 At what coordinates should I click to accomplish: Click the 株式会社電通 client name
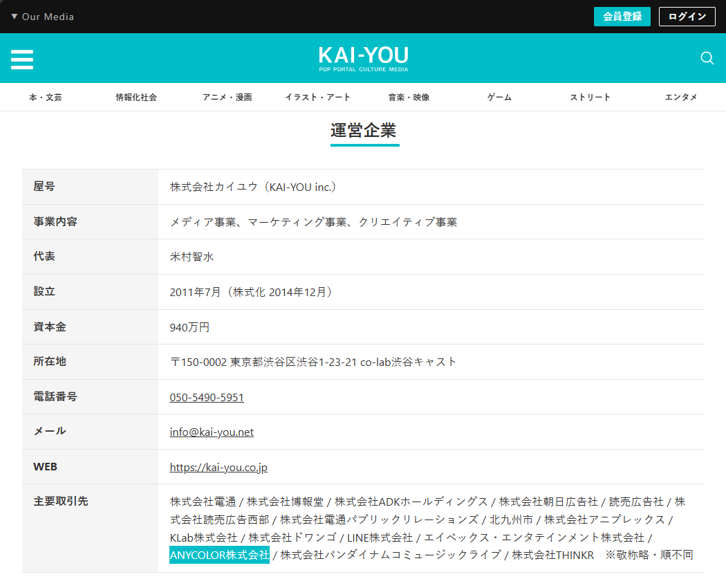point(203,502)
